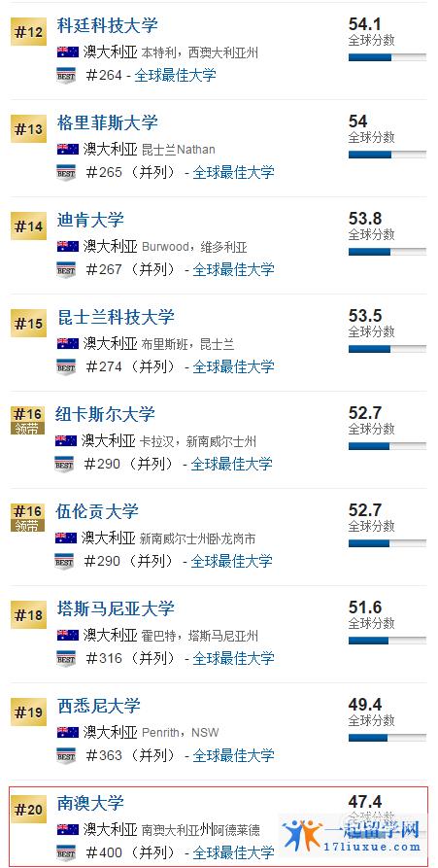Click the #20 rank badge

29,810
